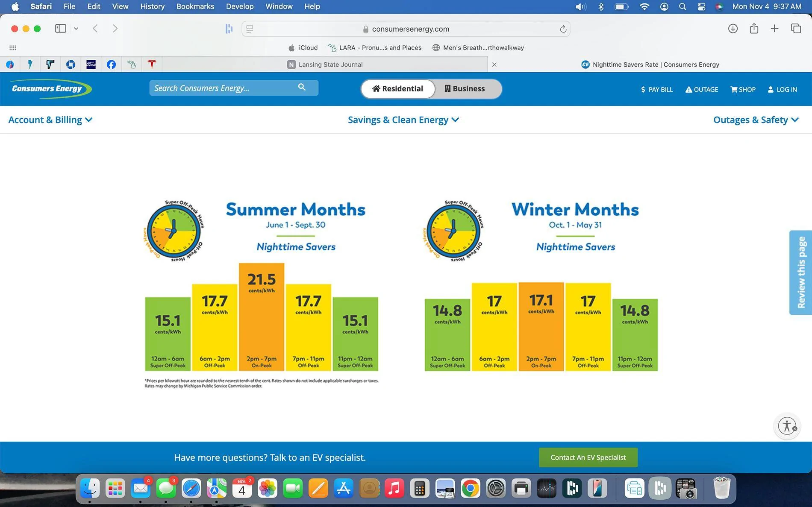Viewport: 812px width, 507px height.
Task: Open the App Store from the Dock
Action: (343, 488)
